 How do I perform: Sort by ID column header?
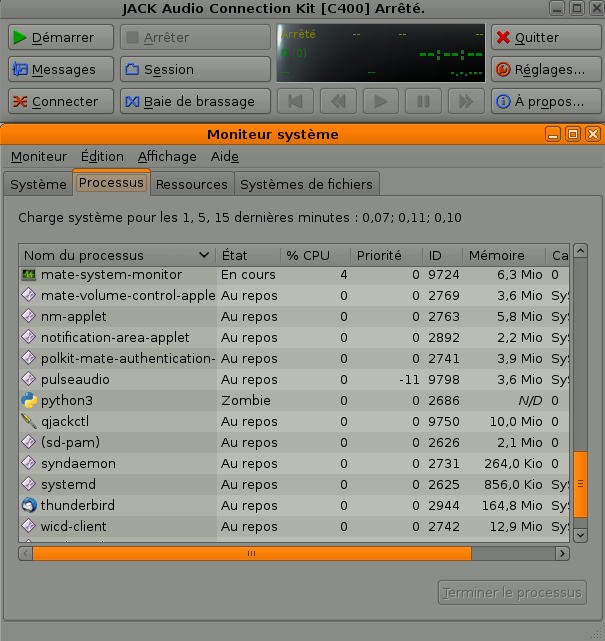[442, 256]
